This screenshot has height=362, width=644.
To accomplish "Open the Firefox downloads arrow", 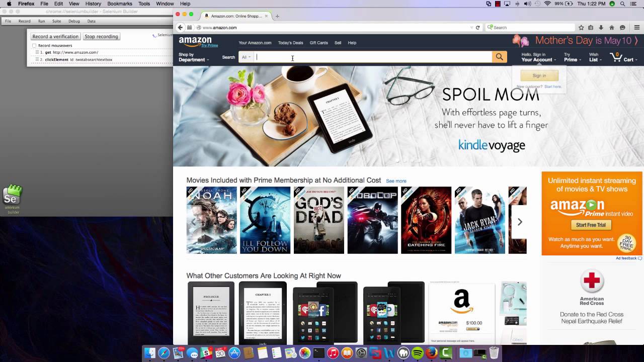I will click(x=601, y=28).
